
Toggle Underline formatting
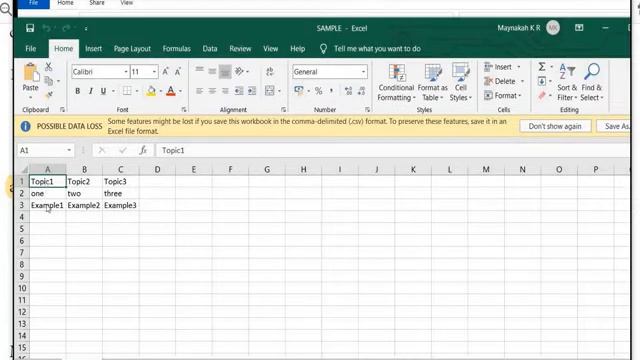[x=103, y=91]
